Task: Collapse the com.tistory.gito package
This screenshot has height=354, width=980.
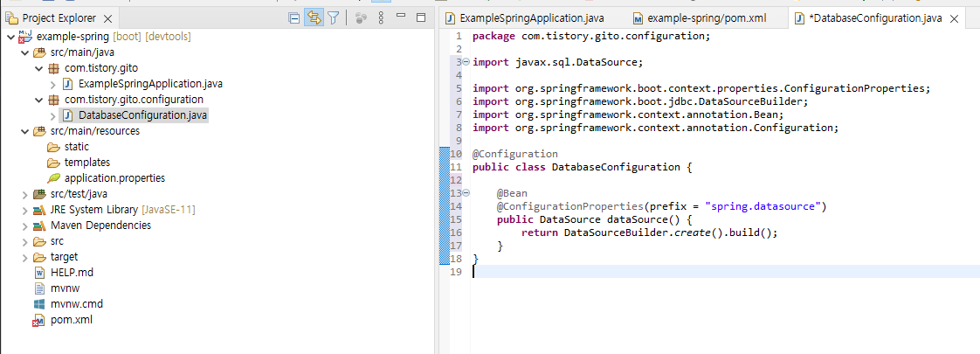Action: [38, 68]
